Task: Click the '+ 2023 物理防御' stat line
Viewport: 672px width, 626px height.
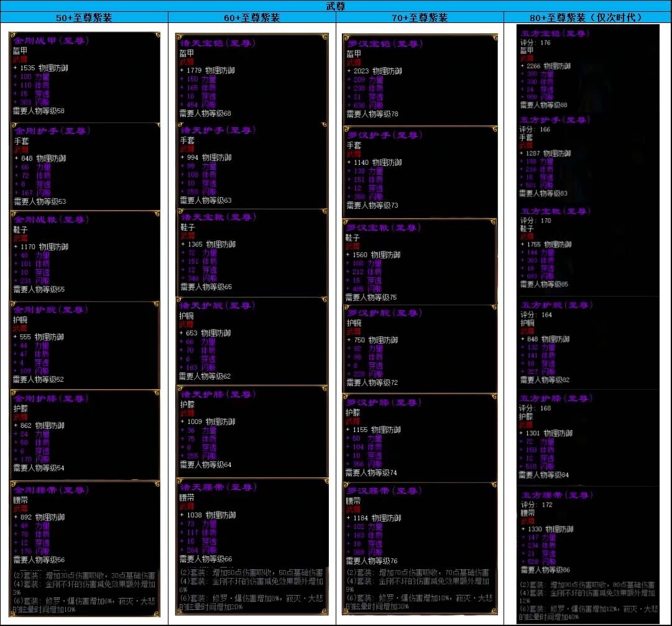Action: pyautogui.click(x=374, y=71)
